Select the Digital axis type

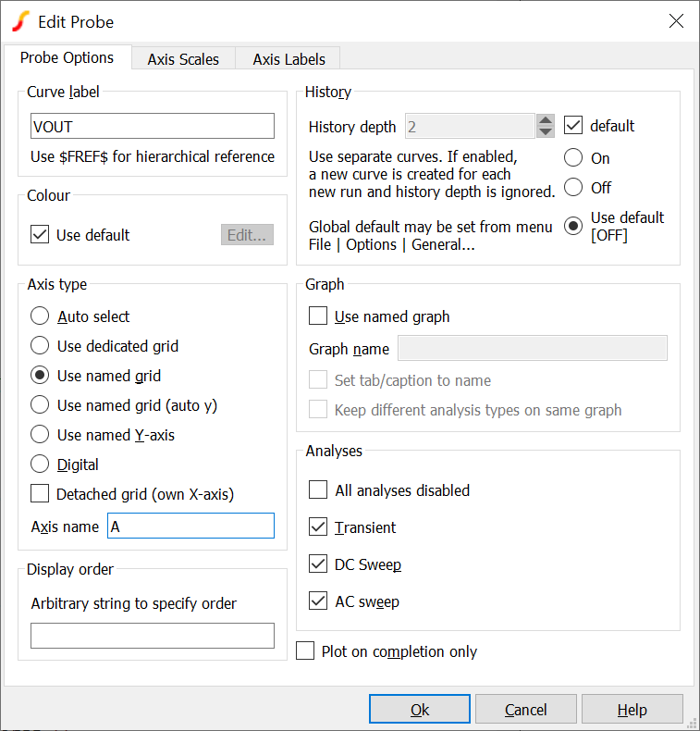click(40, 465)
